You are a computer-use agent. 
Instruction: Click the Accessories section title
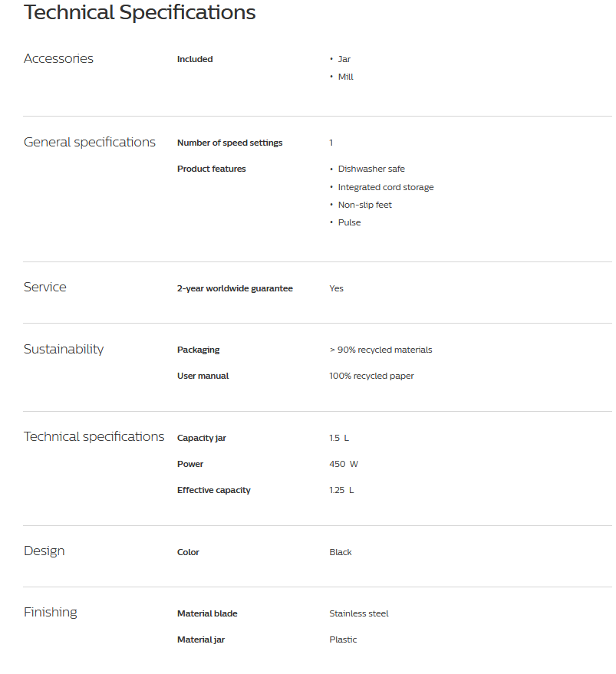pos(58,59)
